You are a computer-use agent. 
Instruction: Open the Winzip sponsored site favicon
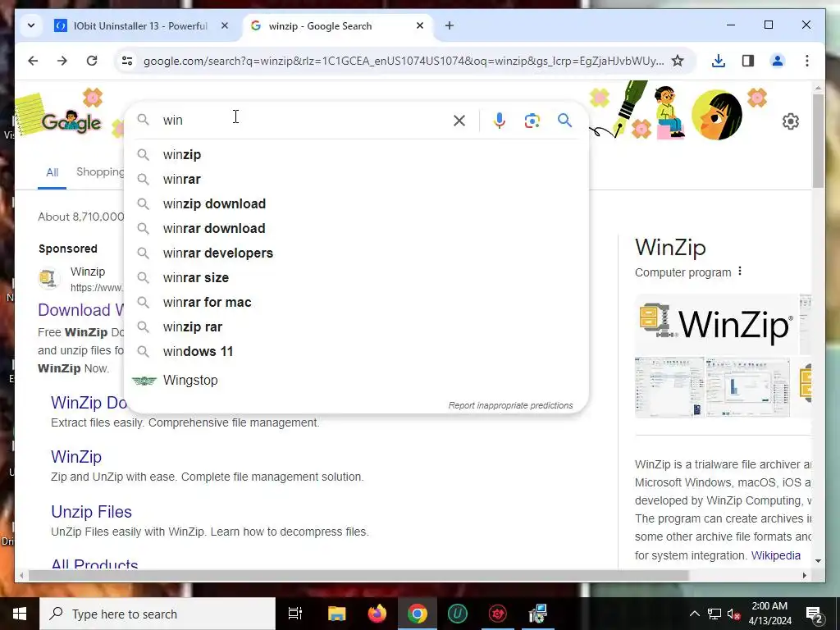click(48, 278)
